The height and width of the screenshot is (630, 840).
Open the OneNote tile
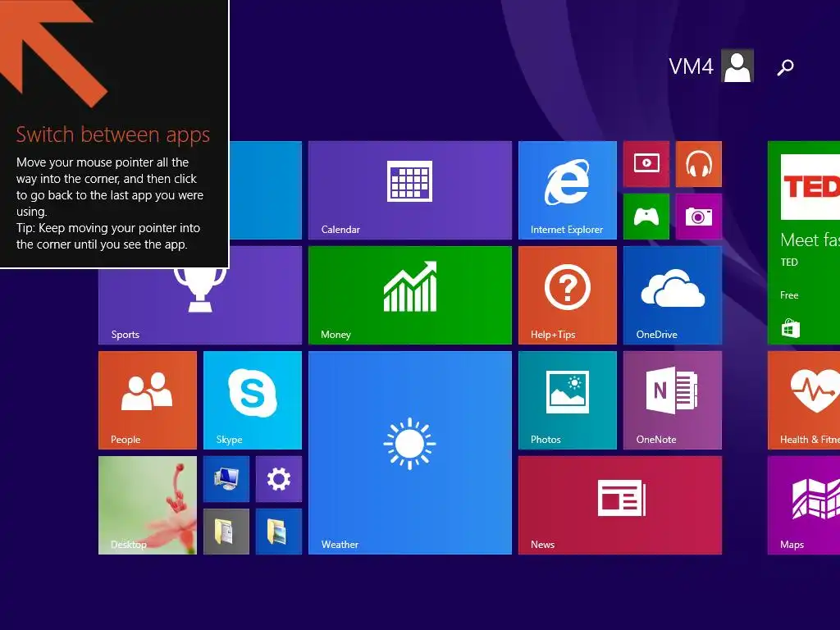click(673, 400)
